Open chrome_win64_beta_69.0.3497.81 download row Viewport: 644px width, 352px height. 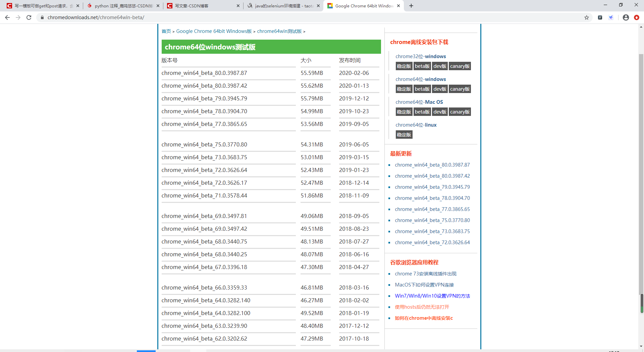point(204,216)
